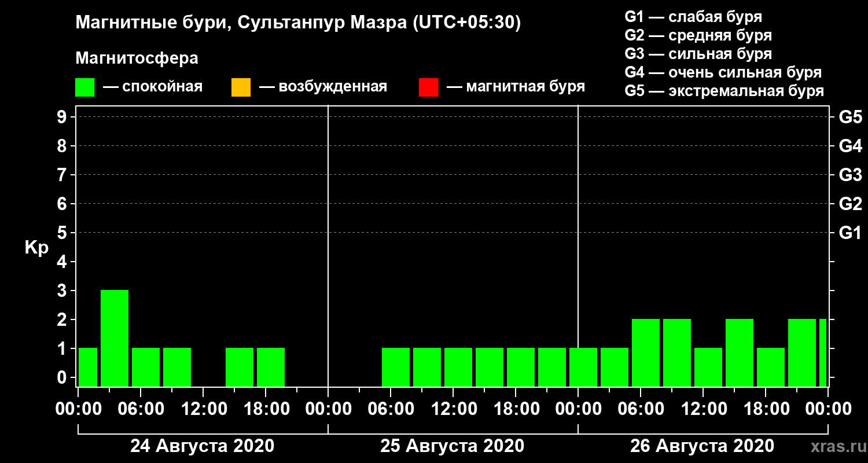This screenshot has height=463, width=868.
Task: Click the '— магнитная буря' legend label
Action: tap(516, 87)
